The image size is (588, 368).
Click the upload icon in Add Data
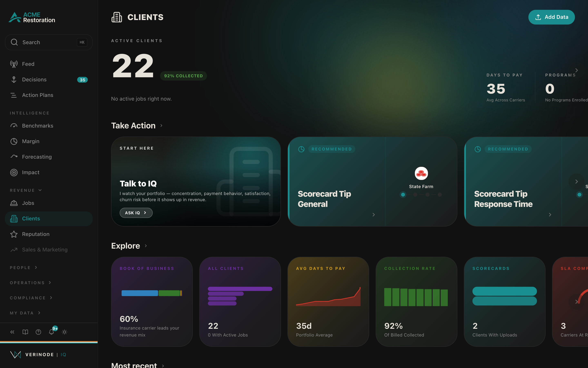(x=538, y=17)
